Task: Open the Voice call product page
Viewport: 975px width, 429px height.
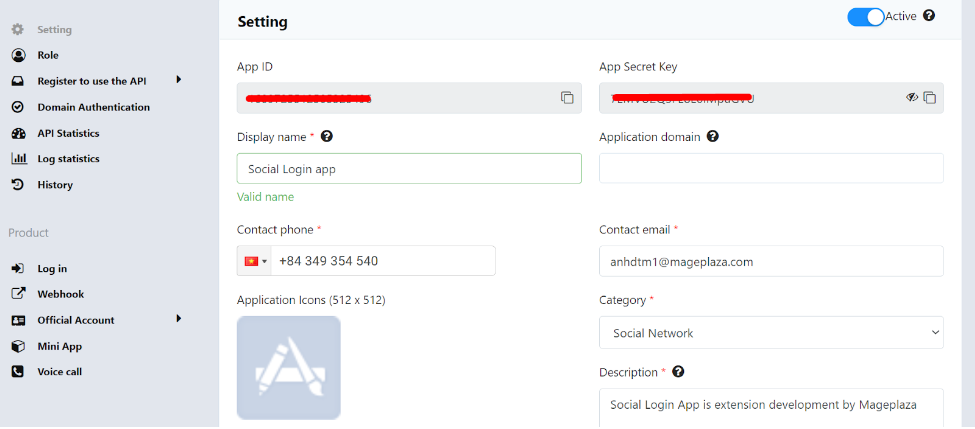Action: [x=59, y=372]
